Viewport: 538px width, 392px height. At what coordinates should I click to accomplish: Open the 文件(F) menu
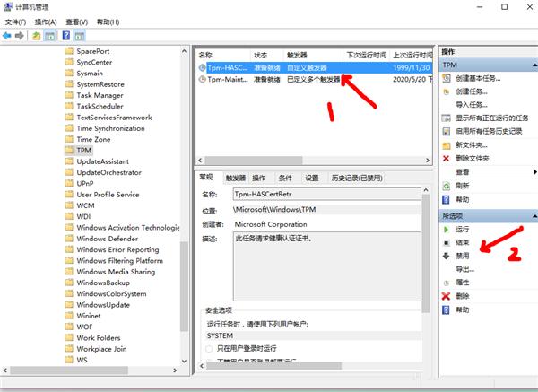[x=15, y=22]
